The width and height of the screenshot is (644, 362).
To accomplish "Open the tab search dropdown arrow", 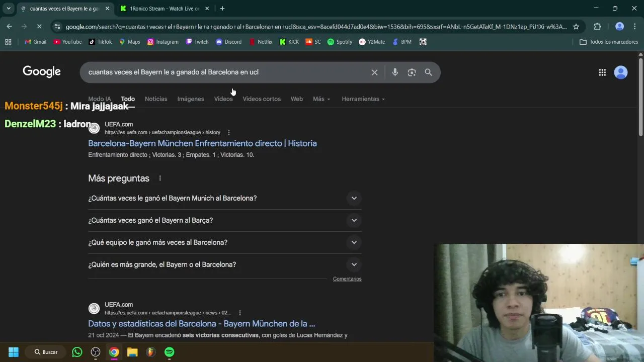I will [x=9, y=9].
